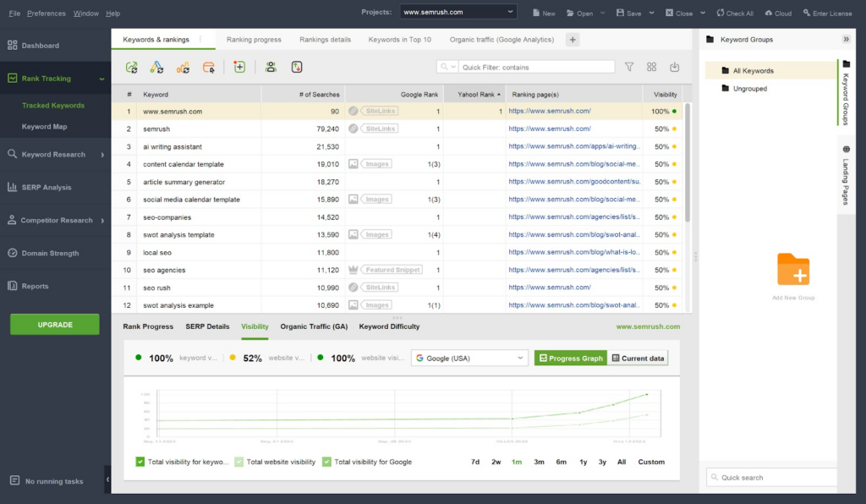This screenshot has height=504, width=866.
Task: Click the add keywords plus icon in toolbar
Action: [239, 67]
